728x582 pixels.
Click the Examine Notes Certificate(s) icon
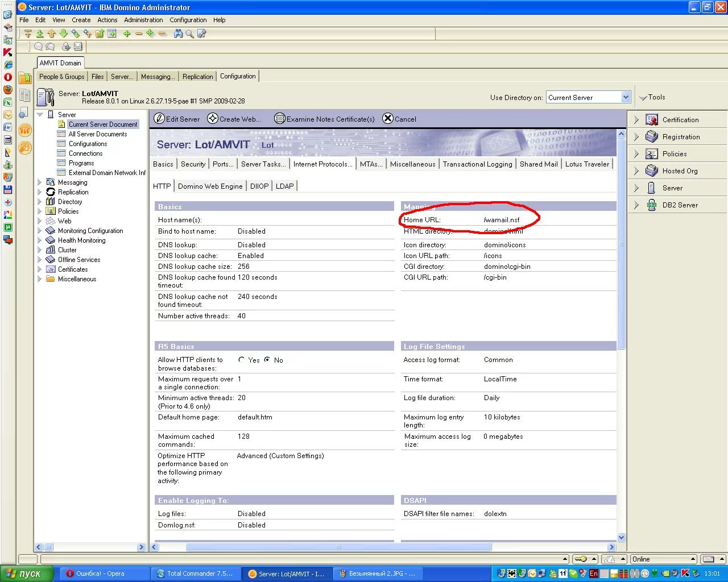(x=279, y=119)
